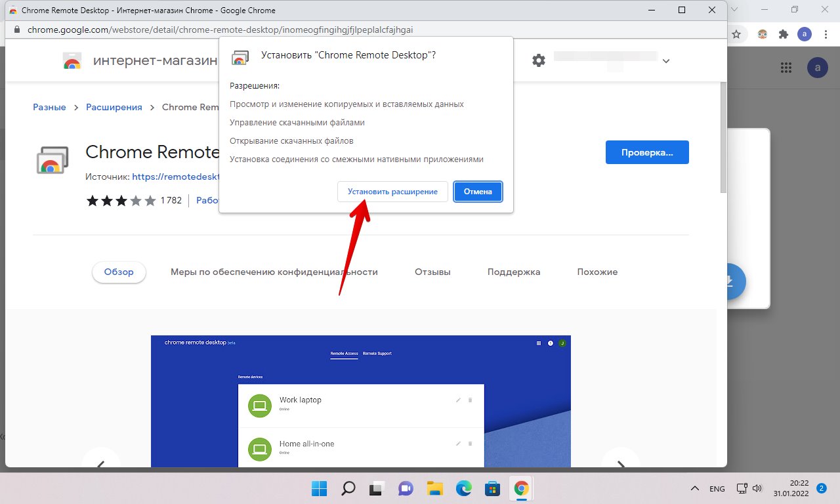Screen dimensions: 840x504
Task: Open the web store settings gear
Action: point(539,60)
